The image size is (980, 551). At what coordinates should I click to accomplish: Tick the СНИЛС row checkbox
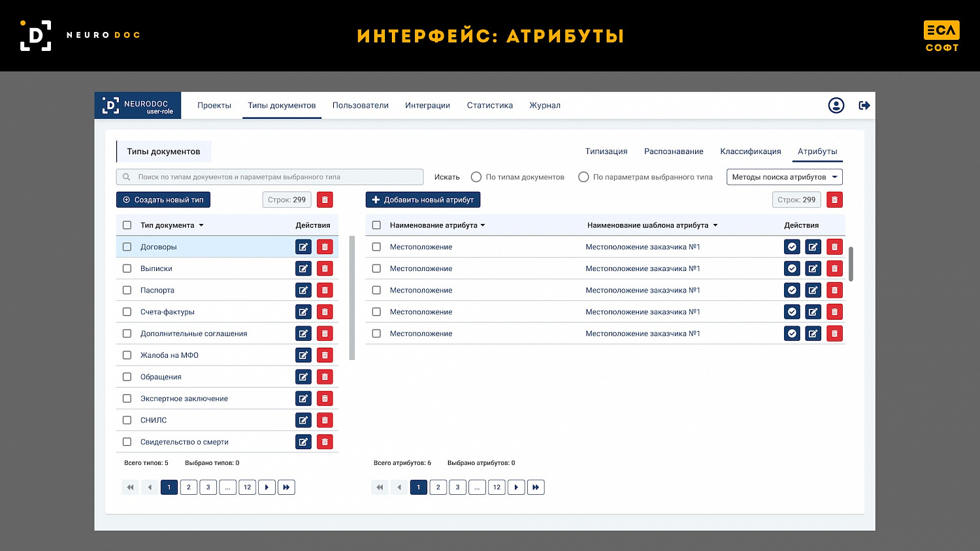tap(127, 420)
